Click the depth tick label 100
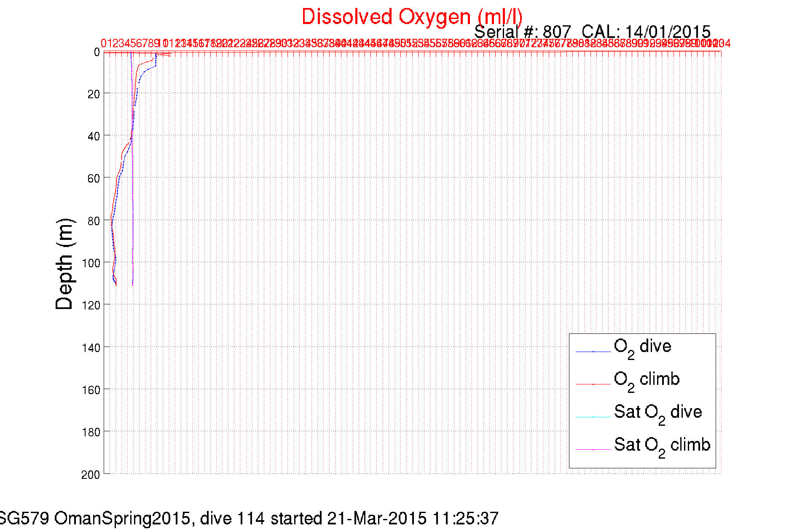The width and height of the screenshot is (797, 532). click(x=91, y=263)
